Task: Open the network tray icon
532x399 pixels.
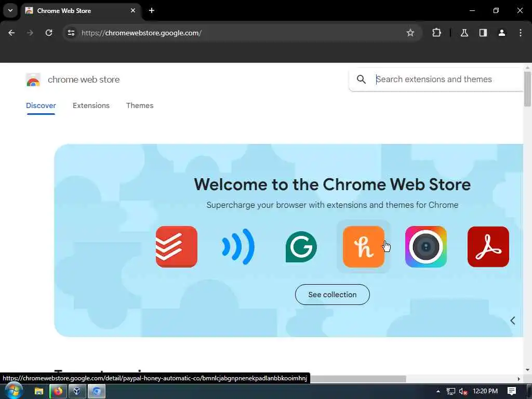Action: point(450,392)
